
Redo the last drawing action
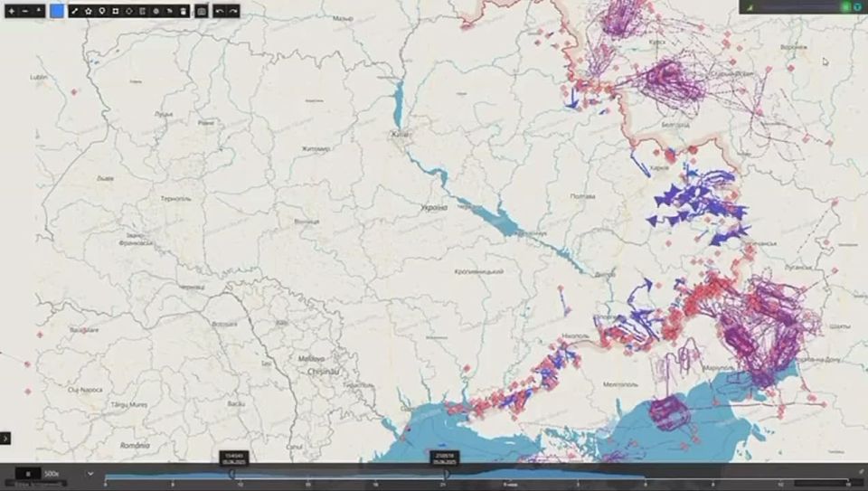pyautogui.click(x=233, y=11)
